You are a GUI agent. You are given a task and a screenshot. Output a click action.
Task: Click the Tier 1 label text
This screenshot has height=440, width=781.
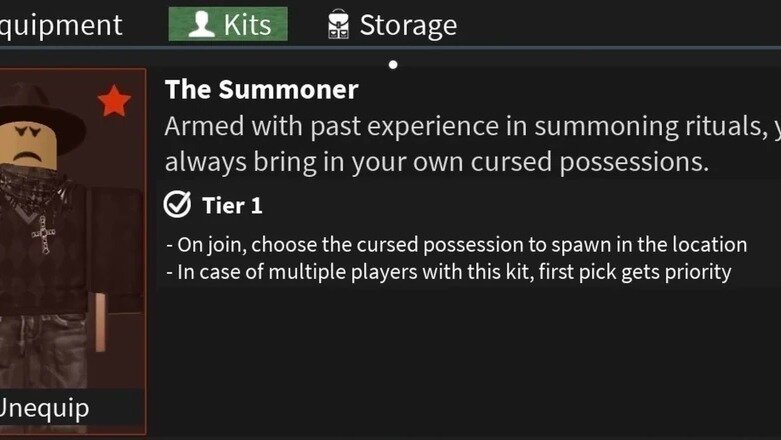pos(232,206)
